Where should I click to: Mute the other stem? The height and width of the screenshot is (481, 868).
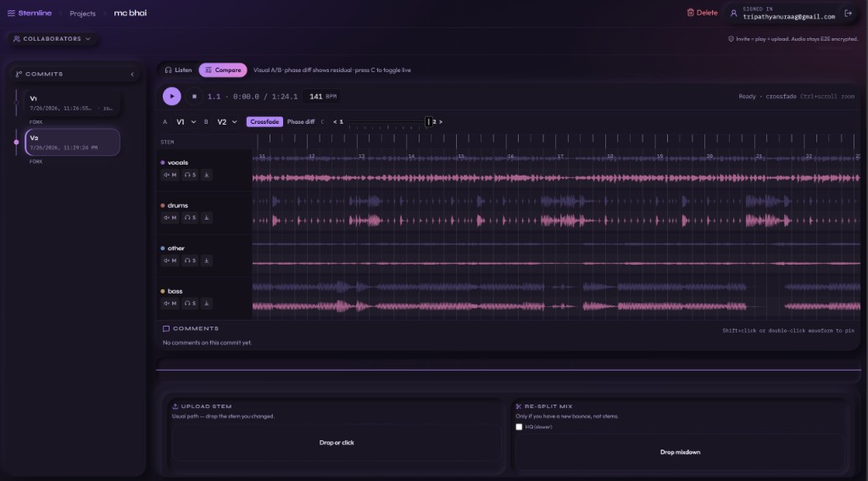coord(170,260)
